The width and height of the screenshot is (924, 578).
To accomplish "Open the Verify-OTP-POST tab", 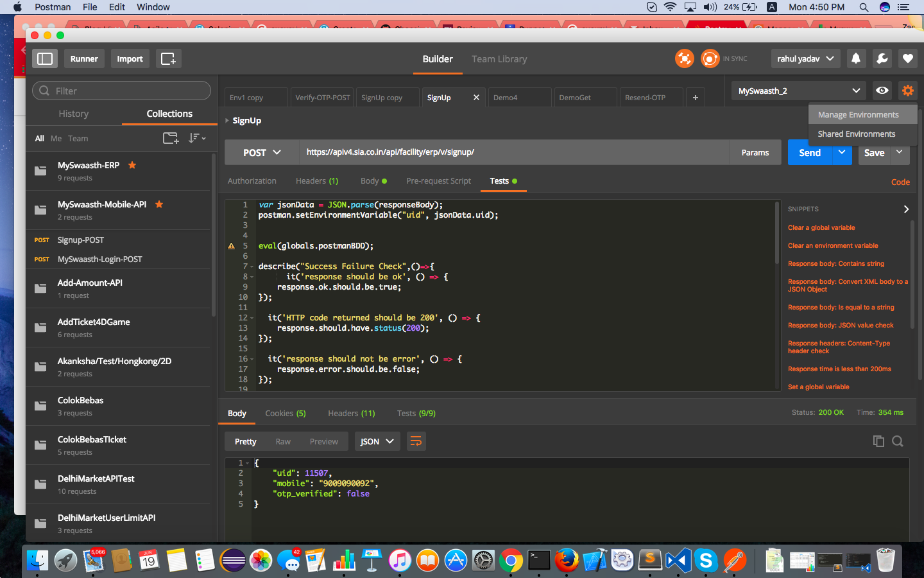I will pos(323,98).
